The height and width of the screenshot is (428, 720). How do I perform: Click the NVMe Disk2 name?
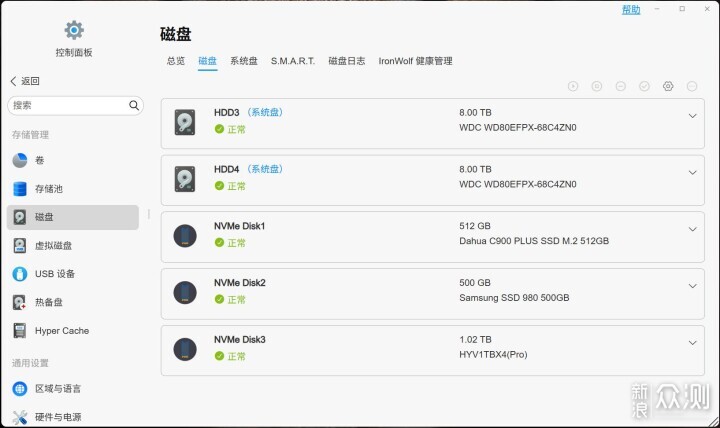tap(240, 283)
